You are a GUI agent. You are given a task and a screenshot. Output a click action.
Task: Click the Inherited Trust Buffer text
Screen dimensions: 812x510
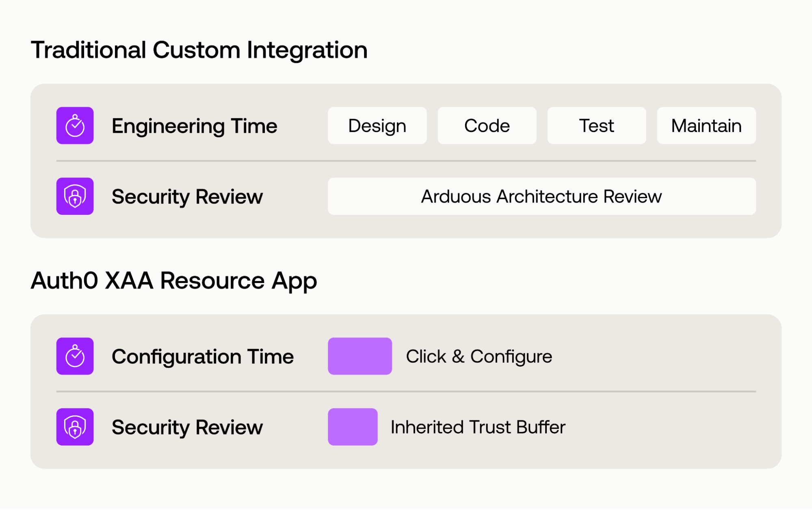(x=478, y=427)
